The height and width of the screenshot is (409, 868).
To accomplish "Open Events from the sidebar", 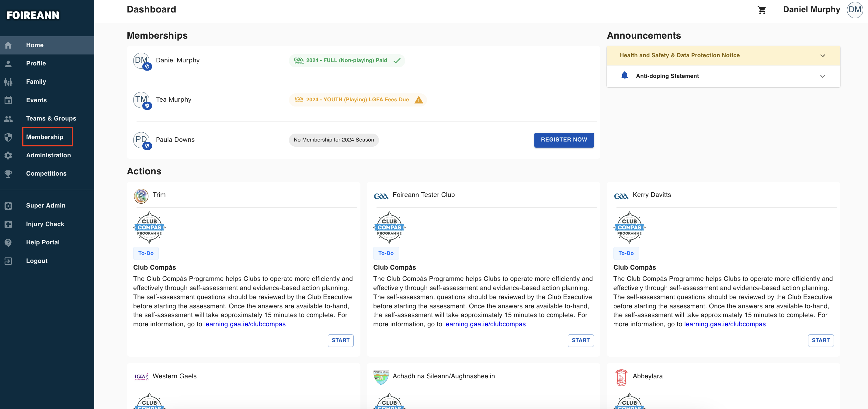I will pos(47,100).
